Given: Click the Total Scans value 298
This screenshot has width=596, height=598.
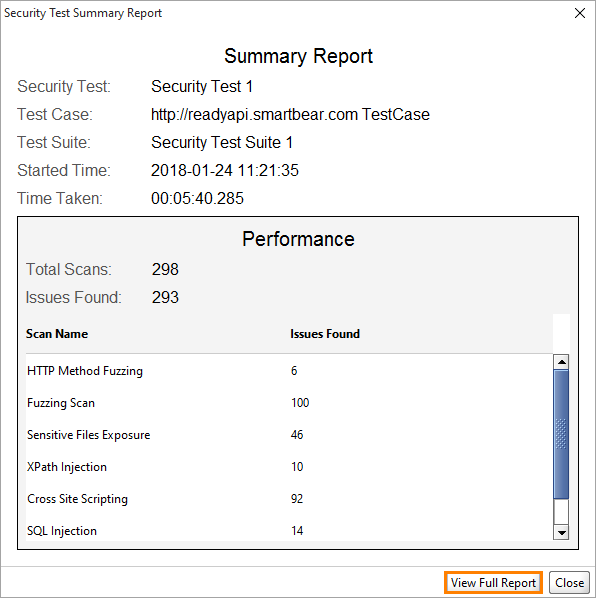Looking at the screenshot, I should click(165, 269).
